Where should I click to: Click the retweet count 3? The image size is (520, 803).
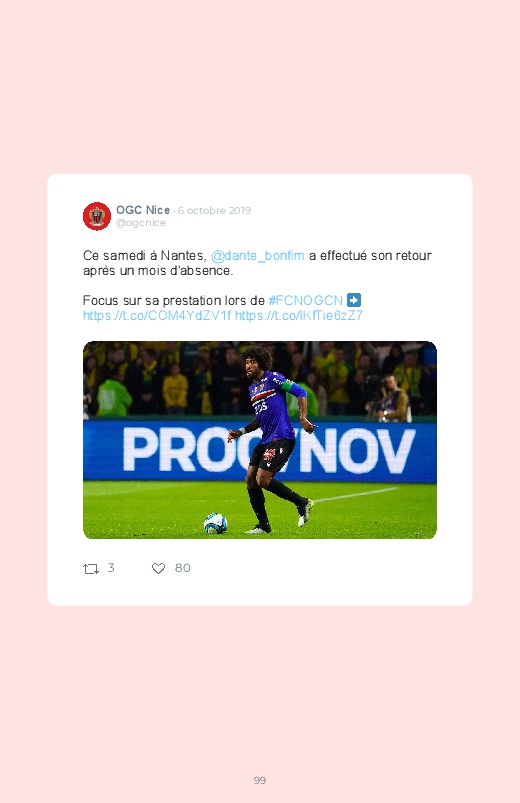111,568
